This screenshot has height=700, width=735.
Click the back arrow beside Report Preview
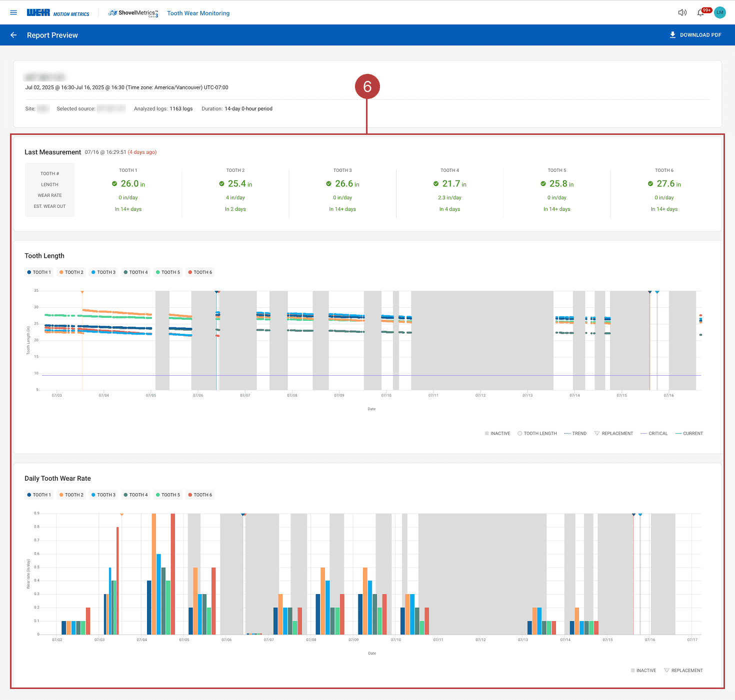click(x=13, y=35)
